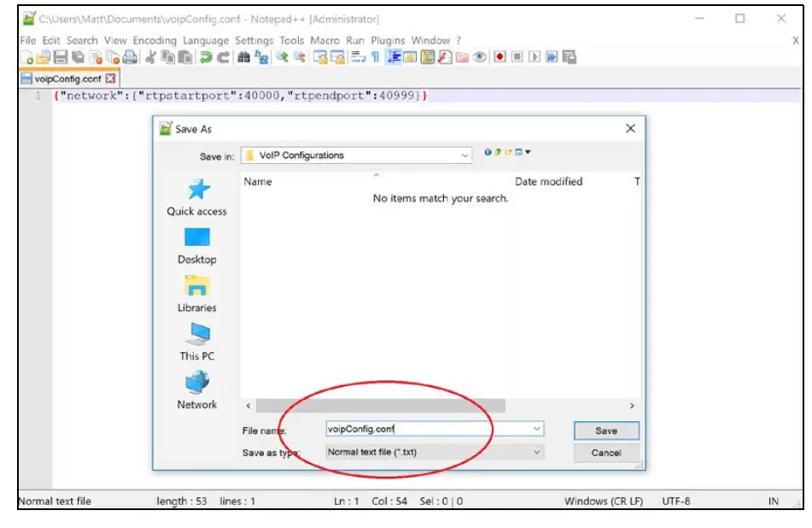Close the voipConfig.conf tab with red X

[x=110, y=79]
